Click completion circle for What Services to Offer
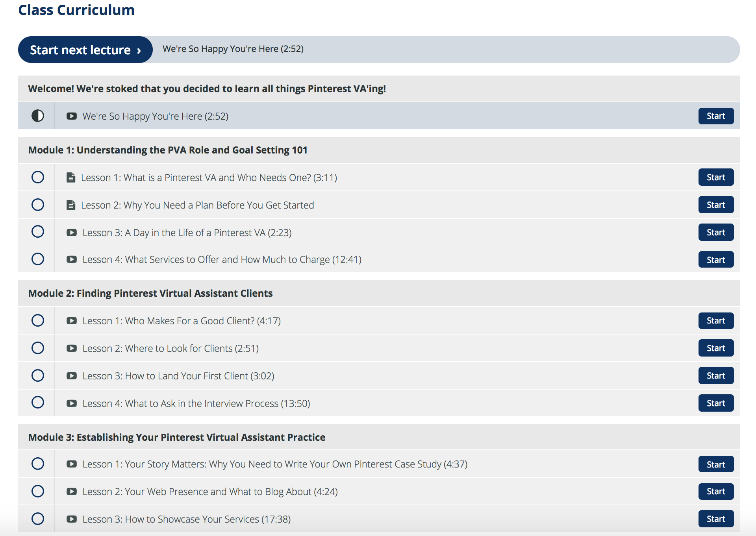The height and width of the screenshot is (536, 756). (38, 259)
